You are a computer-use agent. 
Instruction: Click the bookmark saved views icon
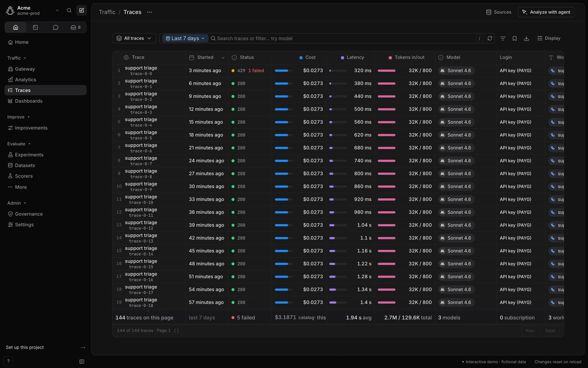tap(515, 38)
